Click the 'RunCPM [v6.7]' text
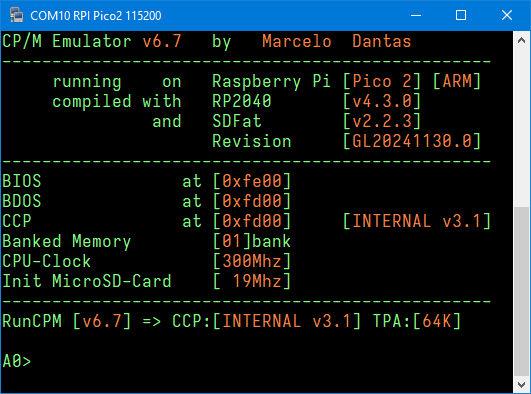 pyautogui.click(x=67, y=321)
